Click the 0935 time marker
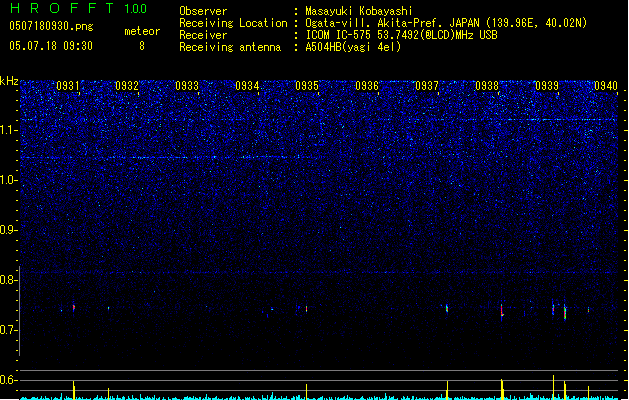The width and height of the screenshot is (629, 400). click(x=307, y=86)
